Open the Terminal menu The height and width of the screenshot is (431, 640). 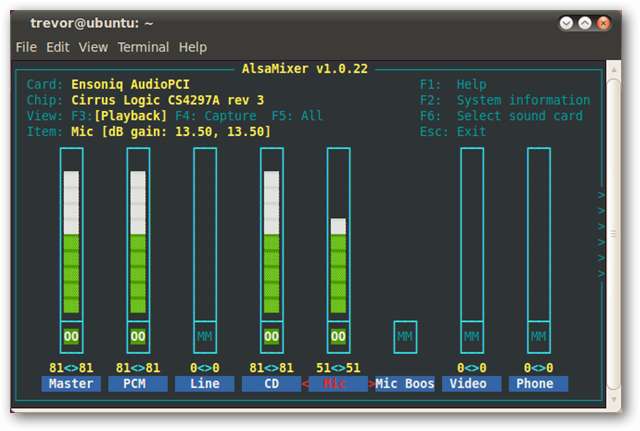pyautogui.click(x=143, y=47)
